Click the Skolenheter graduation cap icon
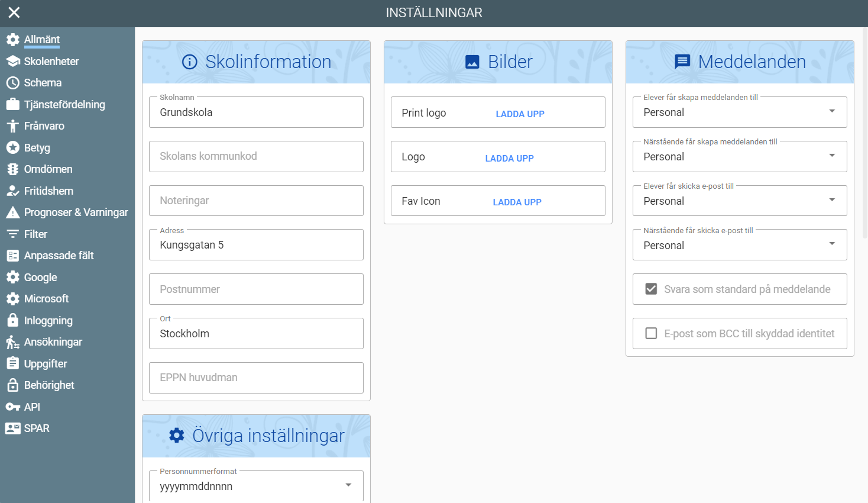The image size is (868, 503). (13, 61)
